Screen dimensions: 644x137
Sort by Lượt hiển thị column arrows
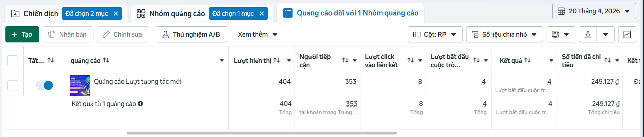coord(277,60)
